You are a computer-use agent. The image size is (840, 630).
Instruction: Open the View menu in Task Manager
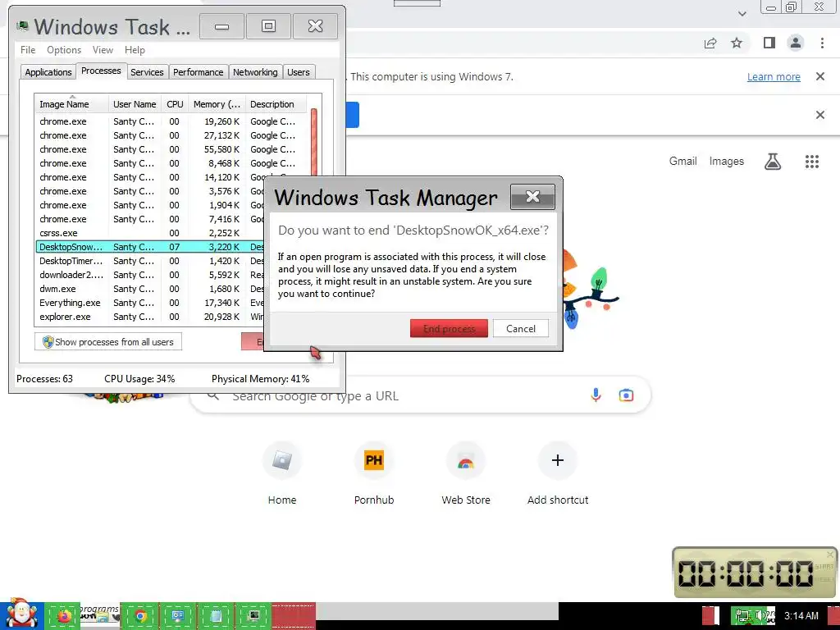pyautogui.click(x=103, y=50)
